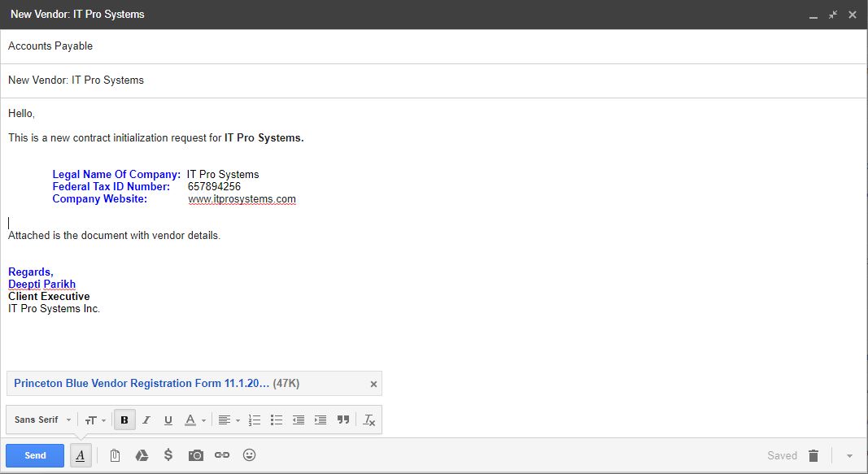Remove the attachment with its X button
868x474 pixels.
coord(373,384)
